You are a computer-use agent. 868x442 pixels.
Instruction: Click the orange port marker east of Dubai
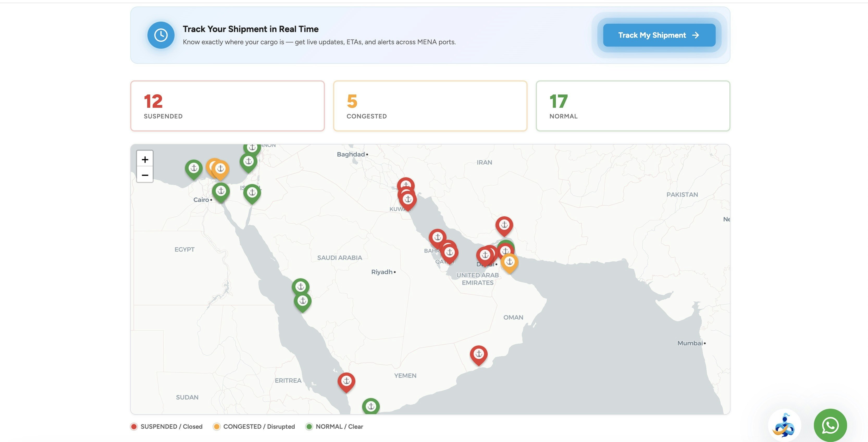[x=510, y=262]
